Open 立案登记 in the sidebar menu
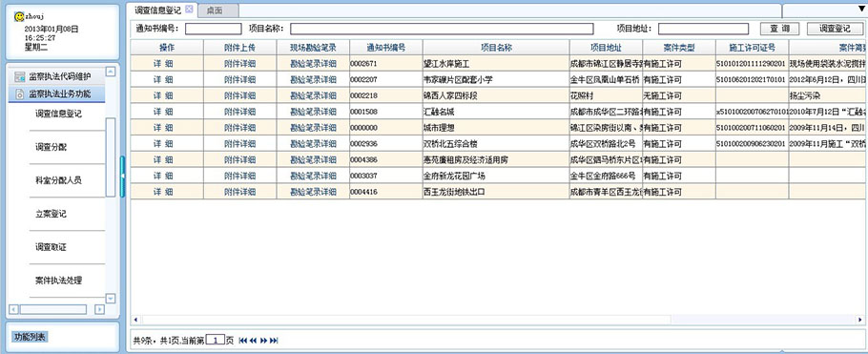The height and width of the screenshot is (354, 868). 51,214
